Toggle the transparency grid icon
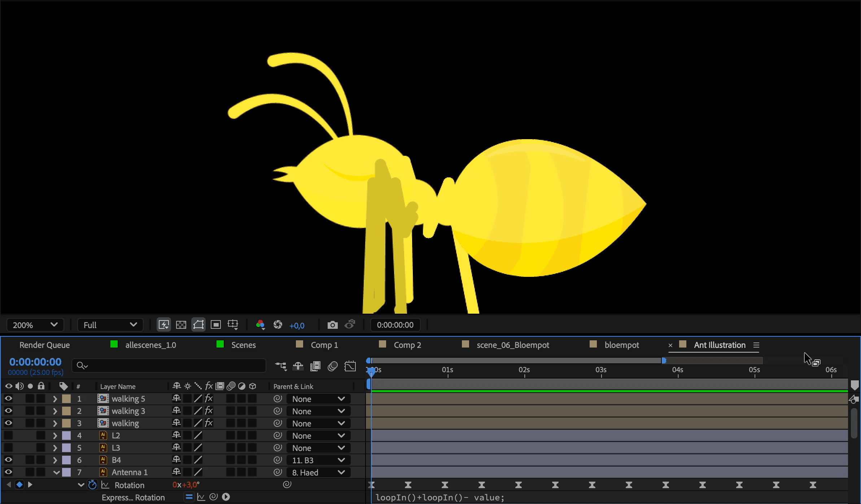This screenshot has height=504, width=861. pyautogui.click(x=181, y=325)
